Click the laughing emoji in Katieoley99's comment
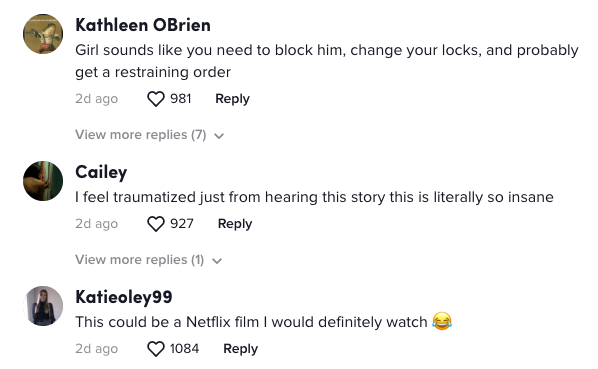Screen dimensions: 598x369 442,321
